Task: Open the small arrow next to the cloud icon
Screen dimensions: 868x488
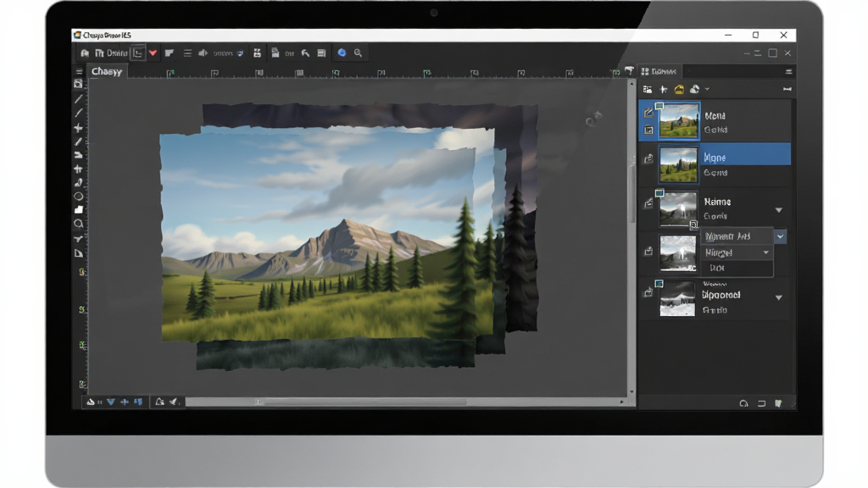Action: (707, 89)
